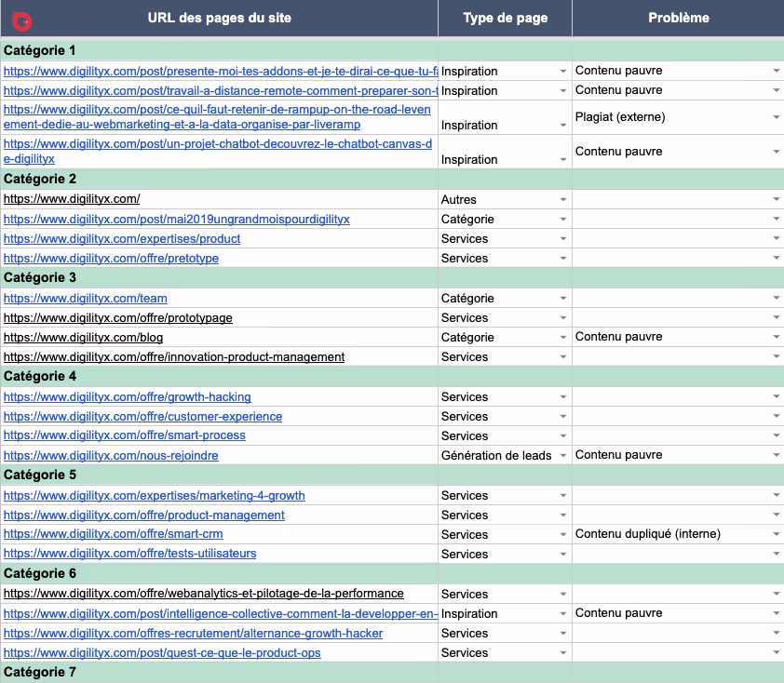Open Problème dropdown for intelligence-collective row
Image resolution: width=784 pixels, height=683 pixels.
point(777,613)
